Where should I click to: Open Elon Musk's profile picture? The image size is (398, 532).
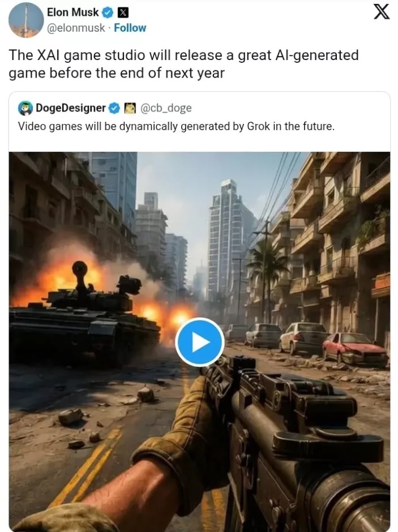26,20
